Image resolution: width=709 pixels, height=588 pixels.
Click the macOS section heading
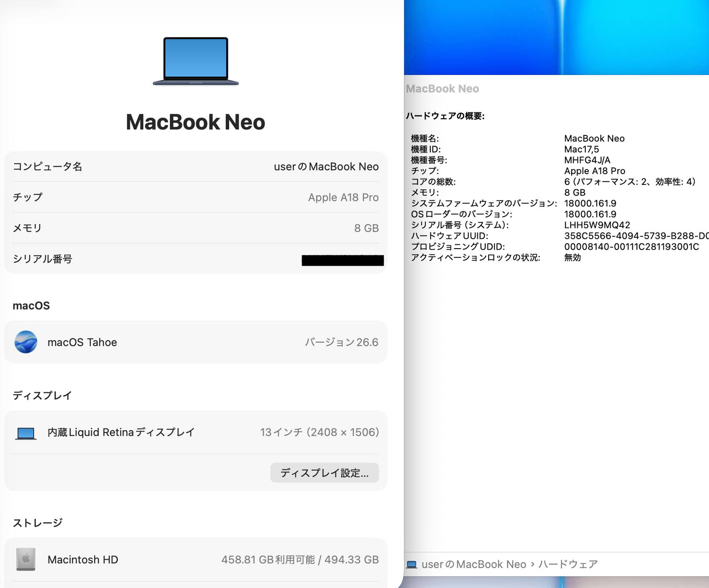pos(31,306)
